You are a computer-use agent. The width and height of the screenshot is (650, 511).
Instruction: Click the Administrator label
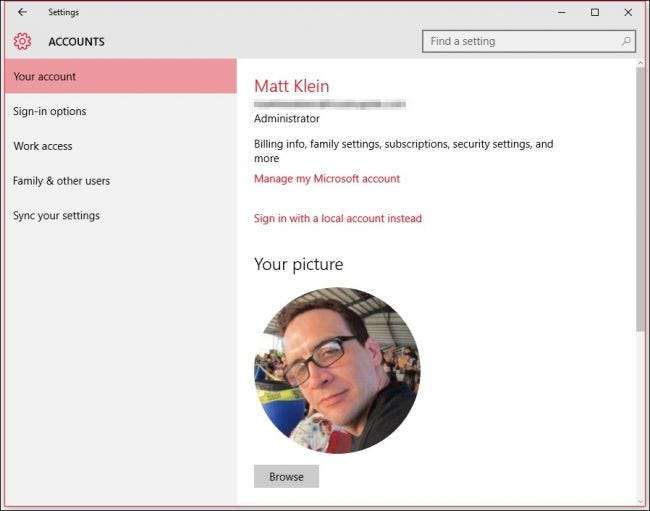point(286,119)
